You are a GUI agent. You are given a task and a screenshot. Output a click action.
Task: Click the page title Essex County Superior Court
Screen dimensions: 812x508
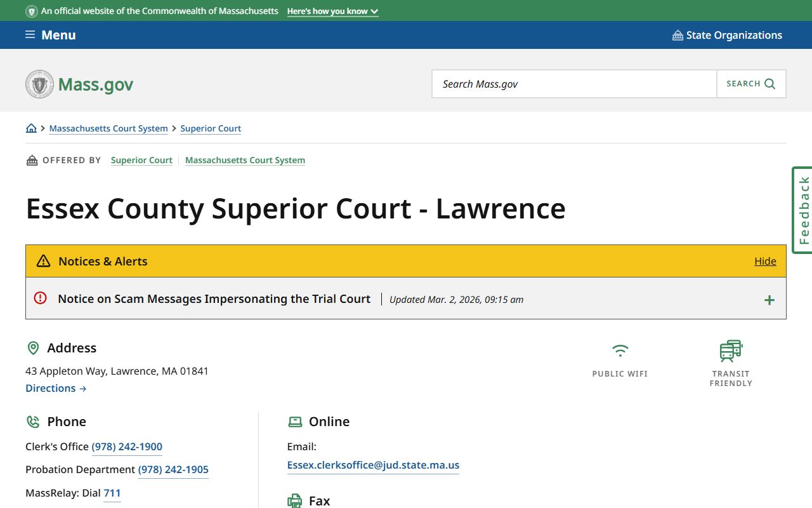296,208
